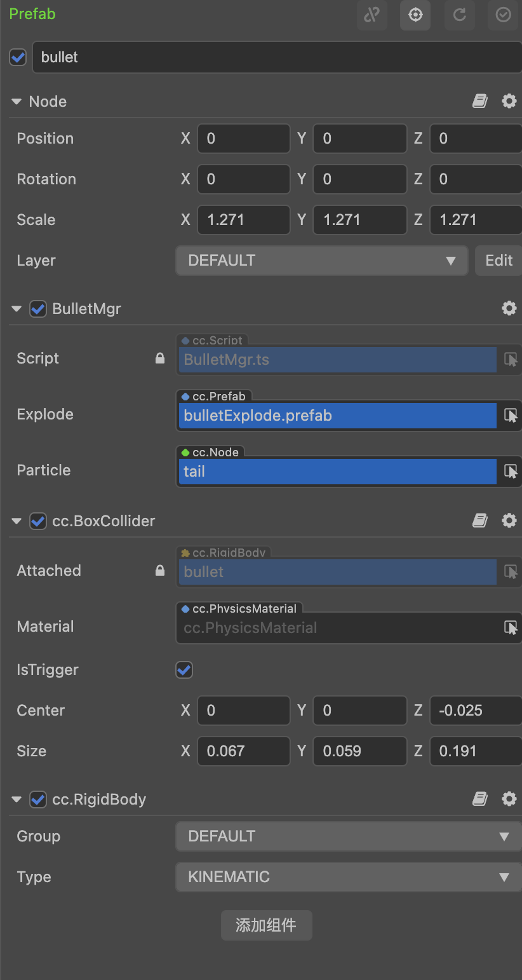Disable the BulletMgr component checkbox
Viewport: 522px width, 980px height.
coord(38,309)
